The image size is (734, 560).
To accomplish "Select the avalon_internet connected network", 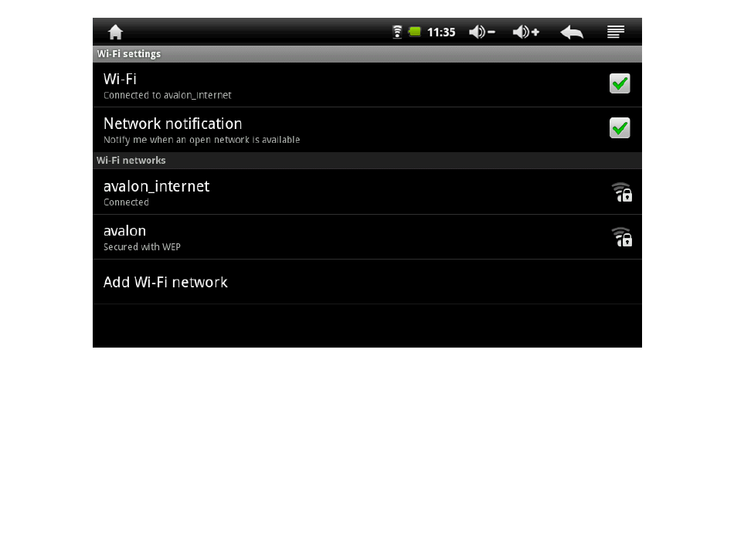I will (367, 192).
